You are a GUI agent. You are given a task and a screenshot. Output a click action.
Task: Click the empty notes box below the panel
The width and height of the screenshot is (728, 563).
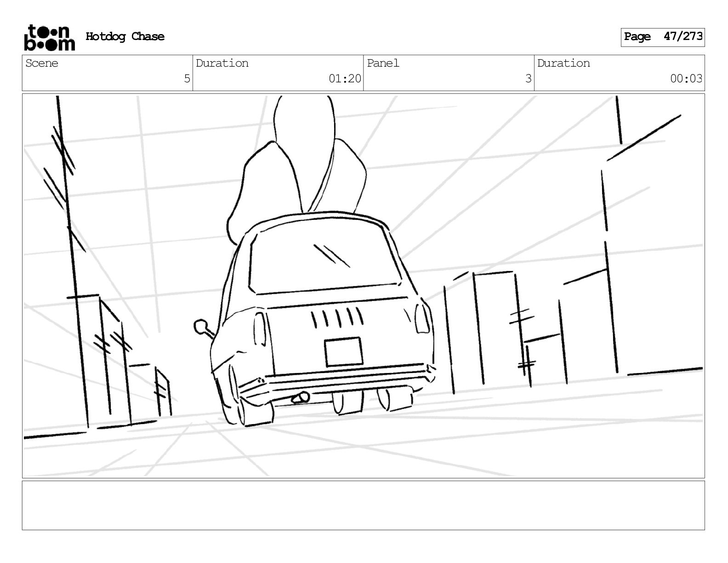tap(364, 506)
